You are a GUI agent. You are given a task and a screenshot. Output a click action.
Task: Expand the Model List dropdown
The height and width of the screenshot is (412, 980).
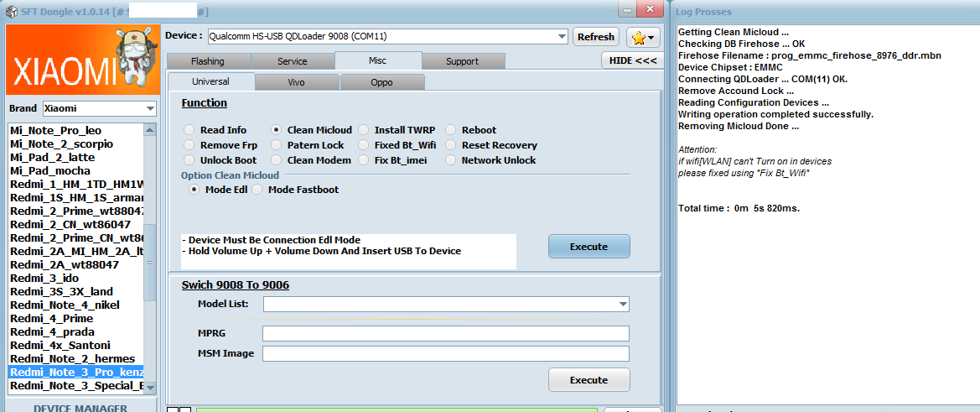tap(622, 305)
